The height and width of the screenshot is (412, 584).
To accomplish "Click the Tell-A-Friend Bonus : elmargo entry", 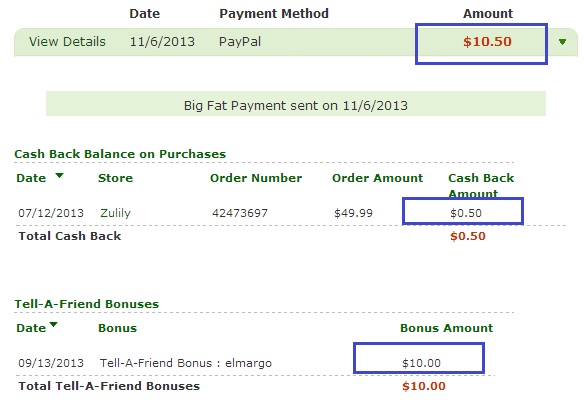I will tap(186, 363).
